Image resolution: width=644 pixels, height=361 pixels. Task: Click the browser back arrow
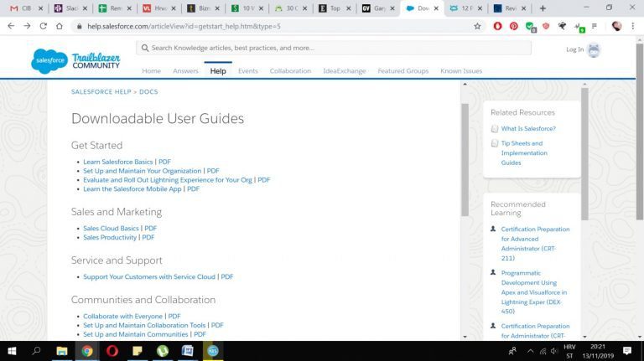(x=11, y=26)
